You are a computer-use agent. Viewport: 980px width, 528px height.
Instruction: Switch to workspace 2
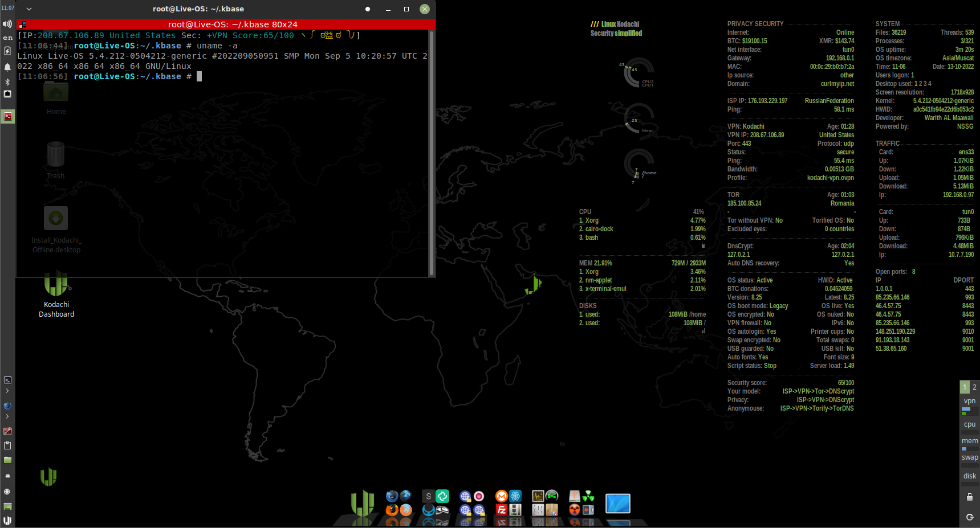click(974, 387)
